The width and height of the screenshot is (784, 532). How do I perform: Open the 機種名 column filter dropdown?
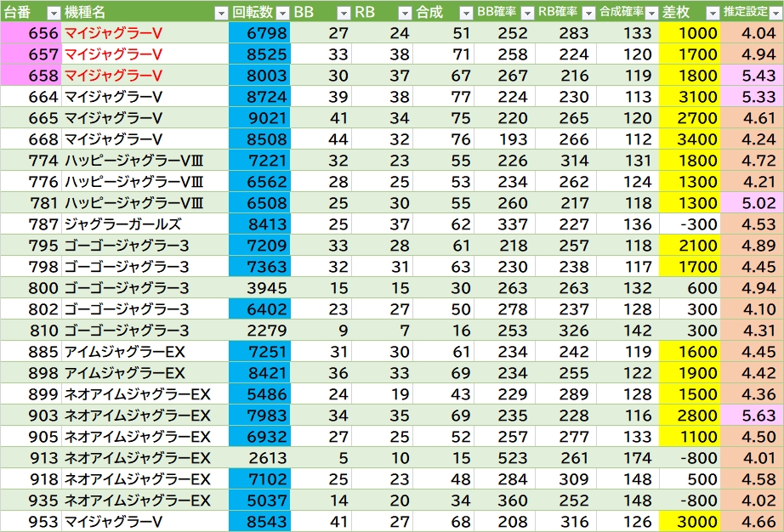(221, 13)
